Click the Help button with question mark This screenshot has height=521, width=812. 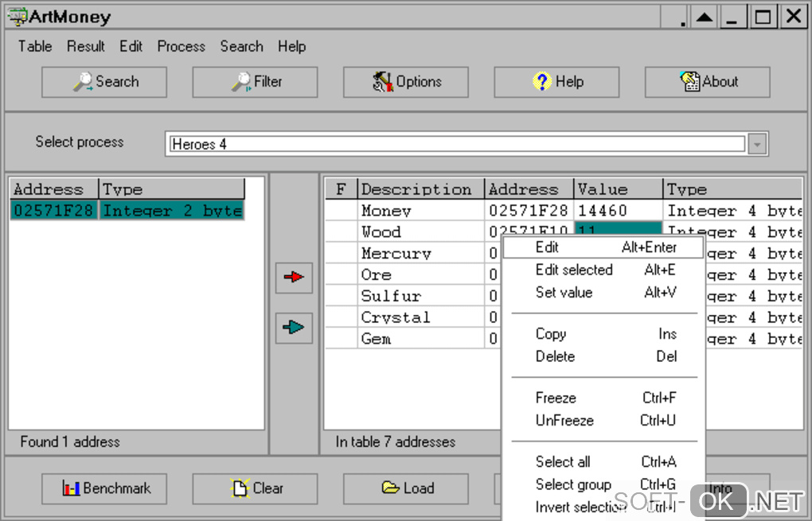(556, 82)
